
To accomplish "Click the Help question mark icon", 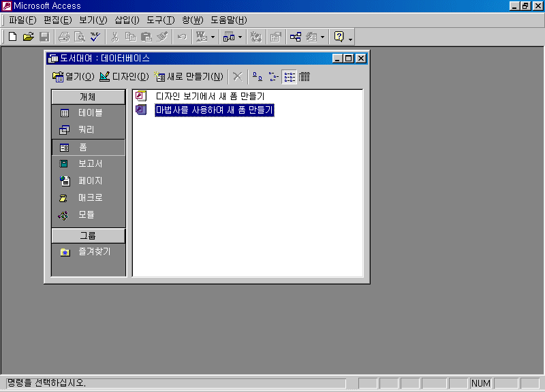I will click(x=339, y=37).
